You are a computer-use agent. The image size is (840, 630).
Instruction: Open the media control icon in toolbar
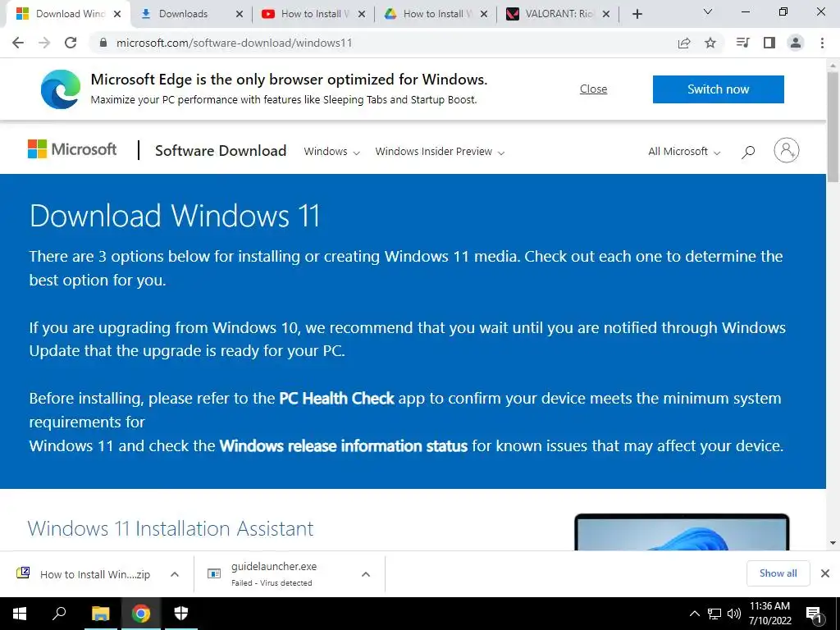742,43
